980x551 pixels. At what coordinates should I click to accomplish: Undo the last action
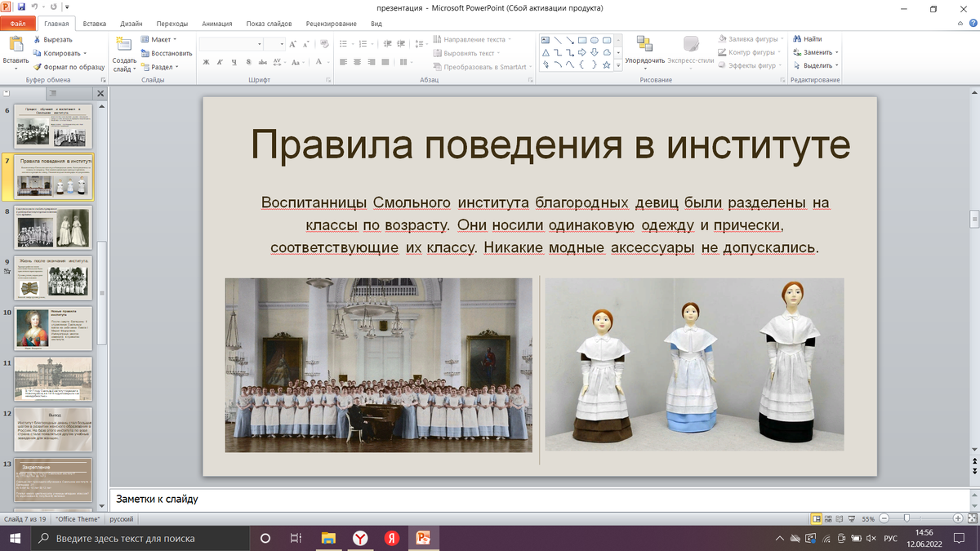(34, 7)
